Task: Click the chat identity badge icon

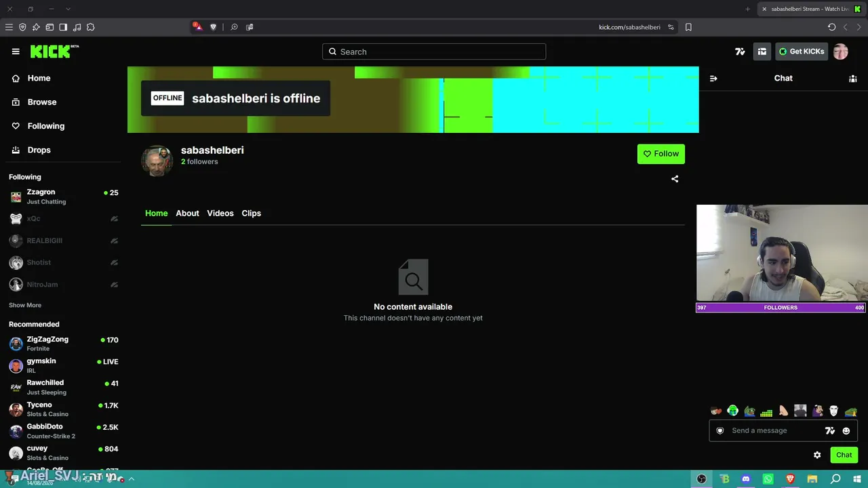Action: click(720, 430)
